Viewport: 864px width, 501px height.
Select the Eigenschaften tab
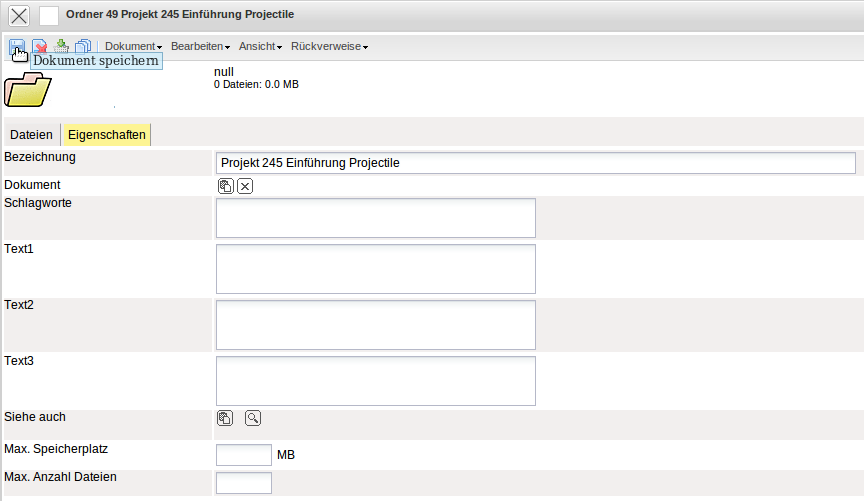click(106, 135)
